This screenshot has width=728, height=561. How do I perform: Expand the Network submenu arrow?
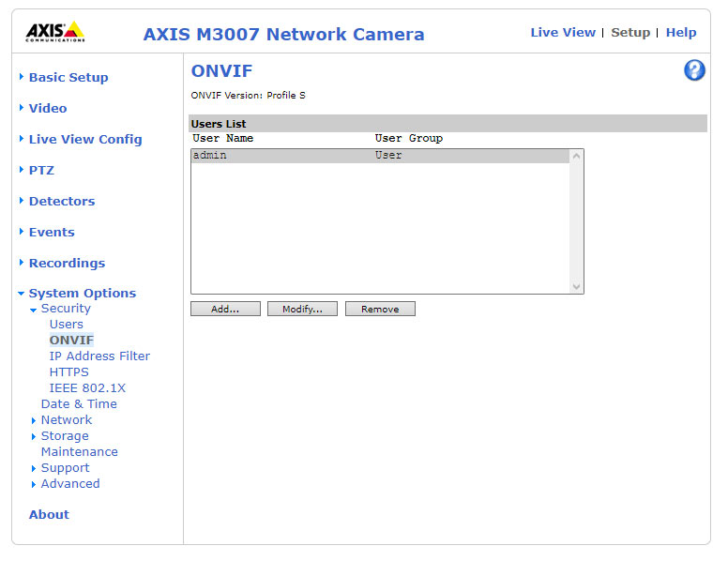tap(34, 420)
